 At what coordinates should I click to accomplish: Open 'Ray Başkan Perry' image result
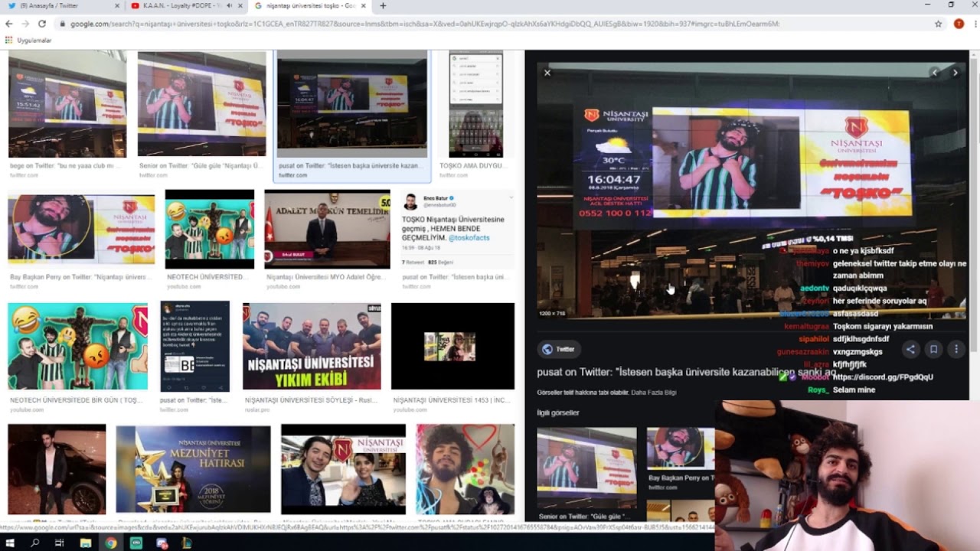pos(81,229)
